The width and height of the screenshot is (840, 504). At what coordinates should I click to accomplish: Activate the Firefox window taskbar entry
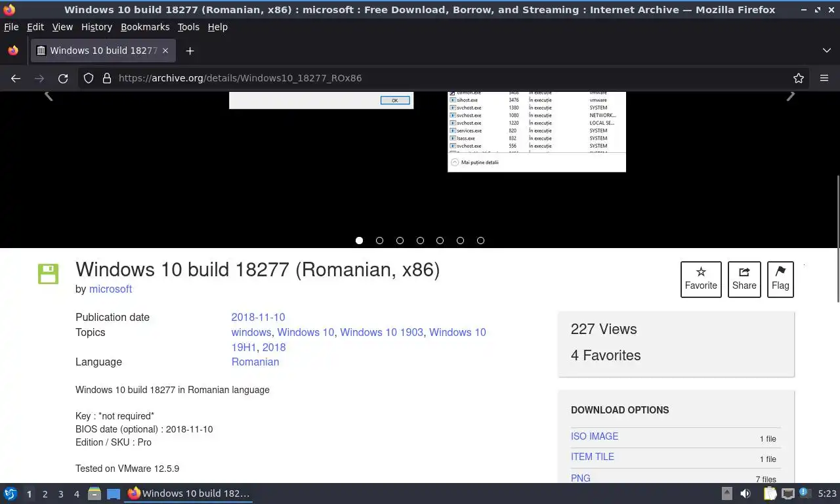[x=189, y=493]
